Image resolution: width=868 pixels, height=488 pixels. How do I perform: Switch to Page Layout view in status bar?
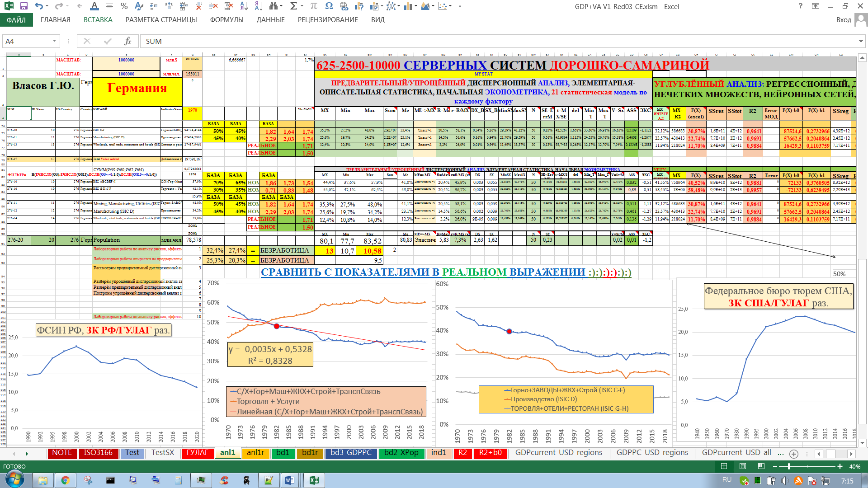742,466
